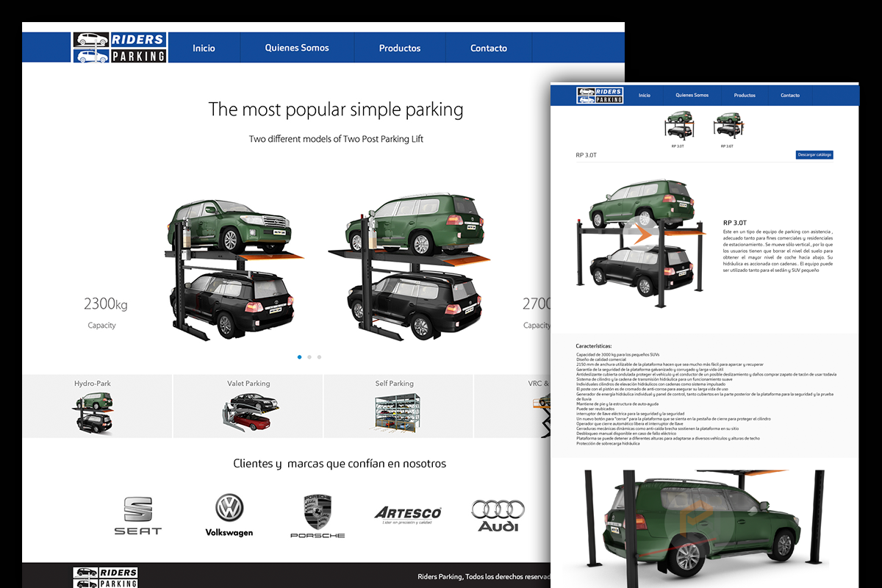Open the Valet Parking product category tile
This screenshot has height=588, width=882.
point(248,406)
